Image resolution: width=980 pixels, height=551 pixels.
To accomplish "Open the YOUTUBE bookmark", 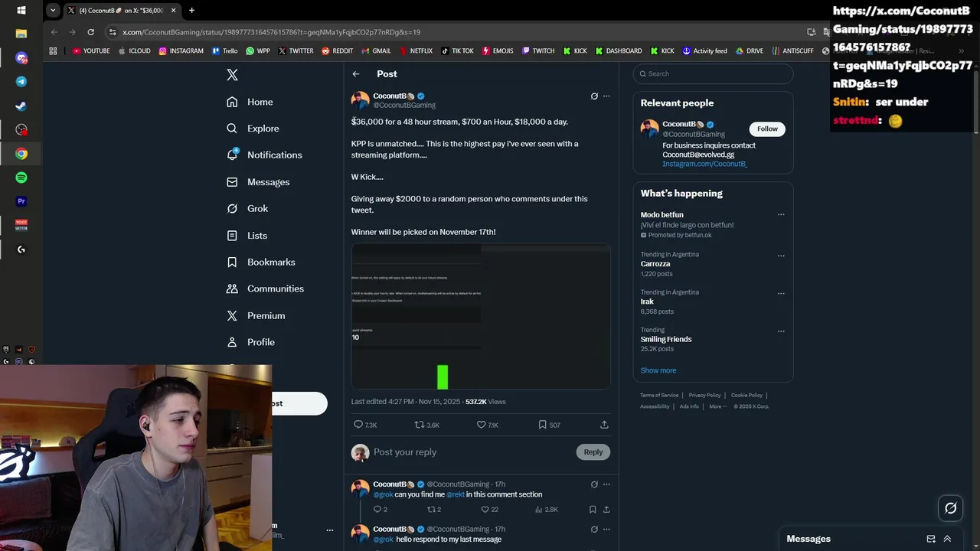I will coord(91,51).
